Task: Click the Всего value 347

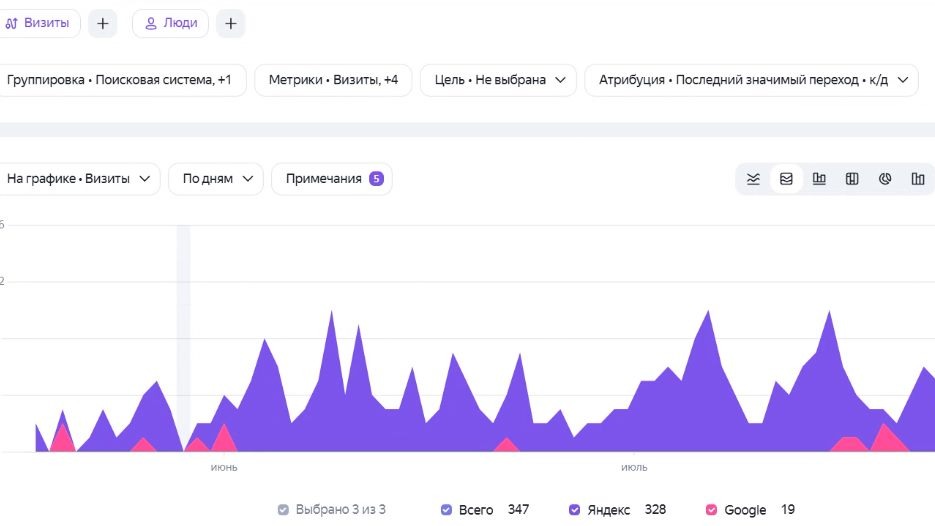Action: [x=518, y=510]
